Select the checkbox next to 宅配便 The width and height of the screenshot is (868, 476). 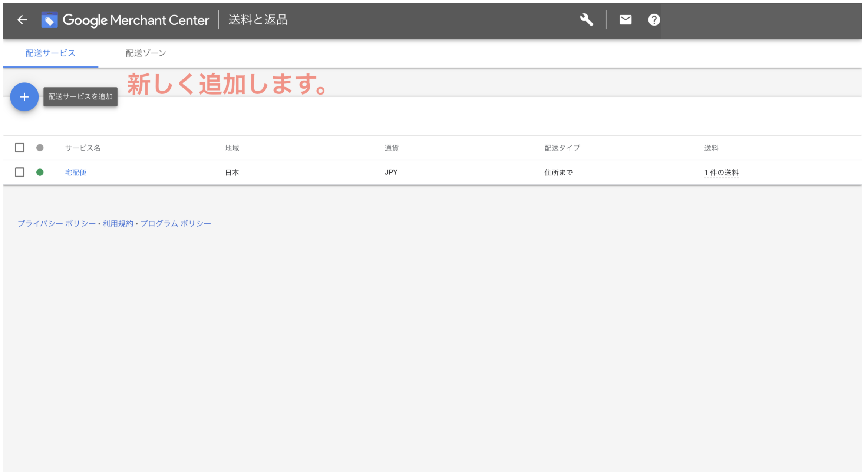point(19,172)
